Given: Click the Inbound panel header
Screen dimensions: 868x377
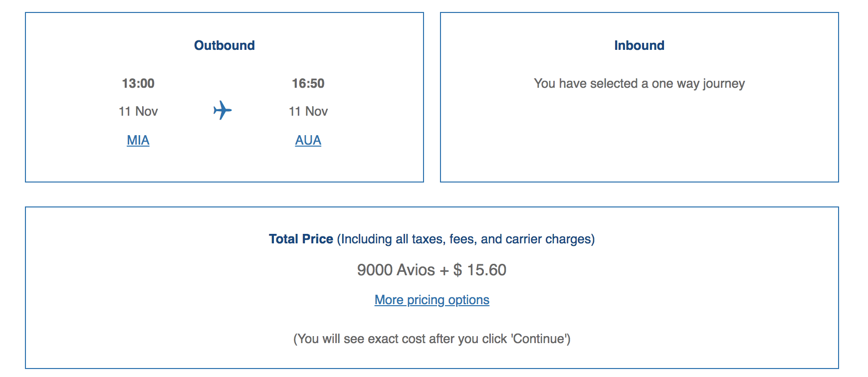Looking at the screenshot, I should 640,45.
